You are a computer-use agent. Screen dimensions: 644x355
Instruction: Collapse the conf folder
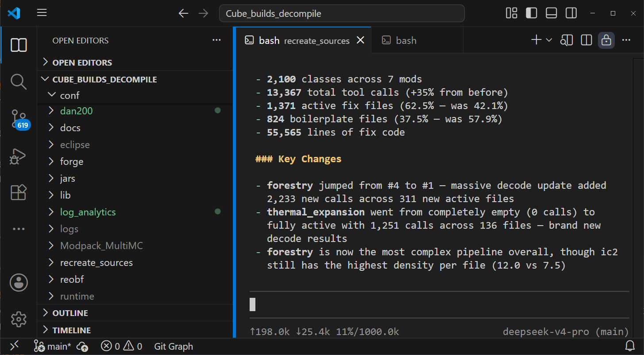click(135, 95)
